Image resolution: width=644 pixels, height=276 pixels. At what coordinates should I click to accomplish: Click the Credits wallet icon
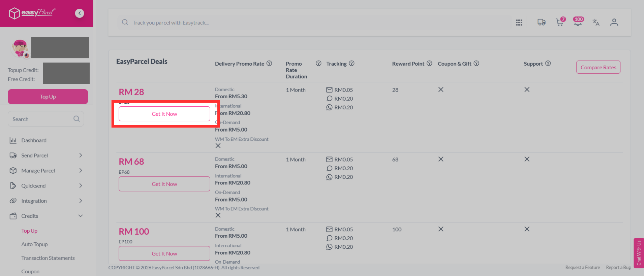point(13,216)
